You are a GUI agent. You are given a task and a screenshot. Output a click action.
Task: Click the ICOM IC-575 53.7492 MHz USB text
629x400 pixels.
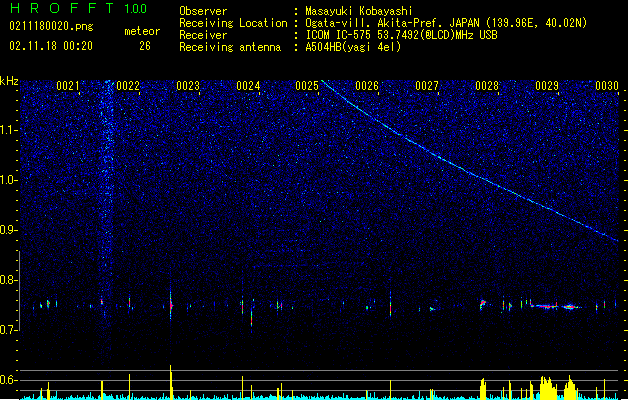[401, 35]
